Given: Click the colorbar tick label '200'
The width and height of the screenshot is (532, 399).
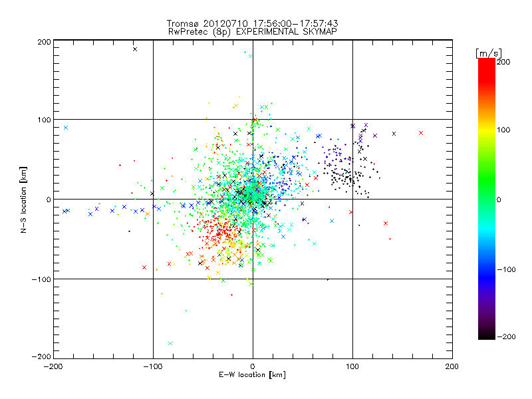Looking at the screenshot, I should point(503,62).
